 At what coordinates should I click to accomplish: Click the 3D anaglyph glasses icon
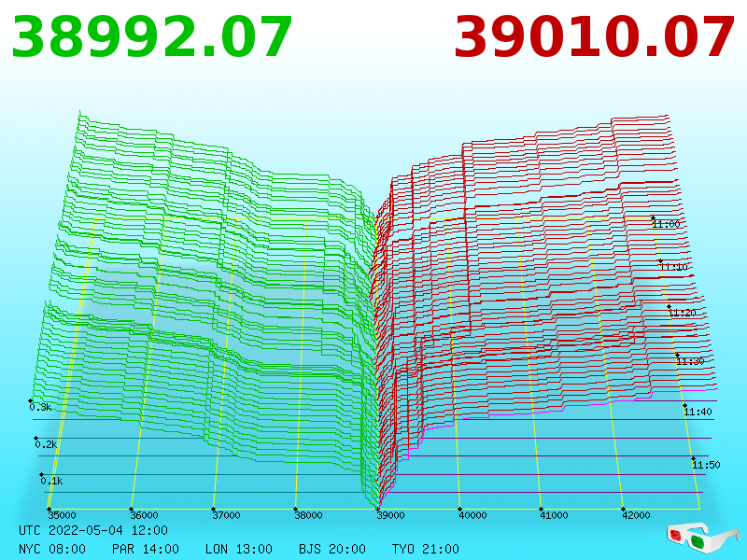pos(703,538)
